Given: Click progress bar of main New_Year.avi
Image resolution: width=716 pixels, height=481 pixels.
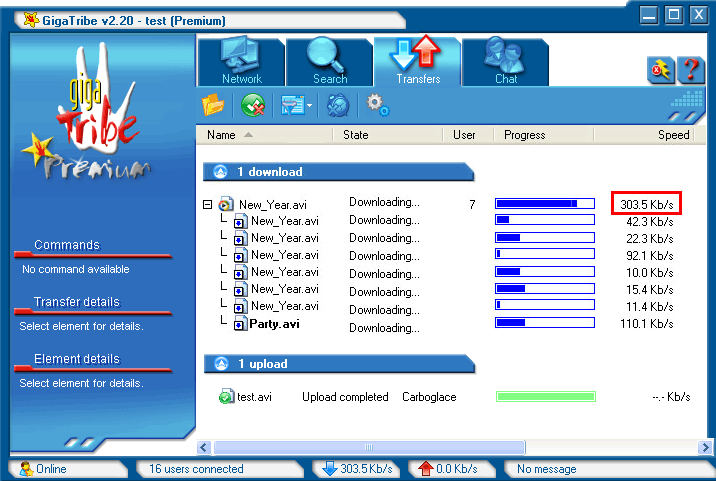Looking at the screenshot, I should pos(545,203).
